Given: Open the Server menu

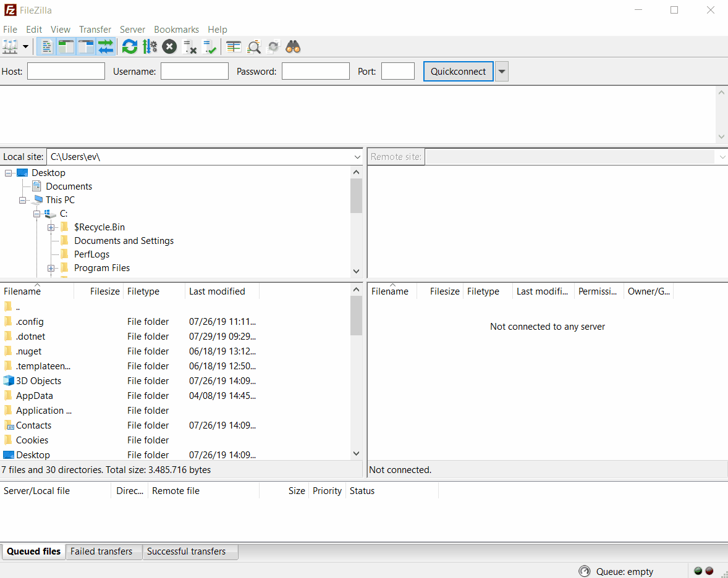Looking at the screenshot, I should tap(132, 29).
